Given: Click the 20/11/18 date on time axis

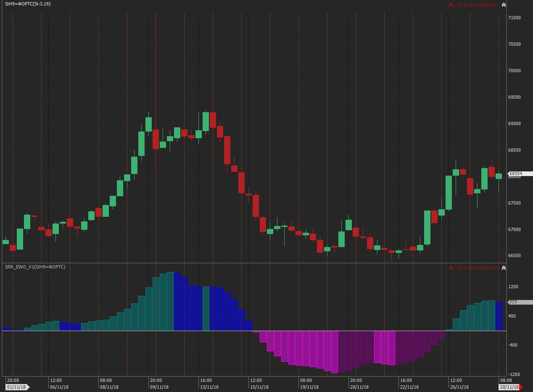Looking at the screenshot, I should [359, 387].
